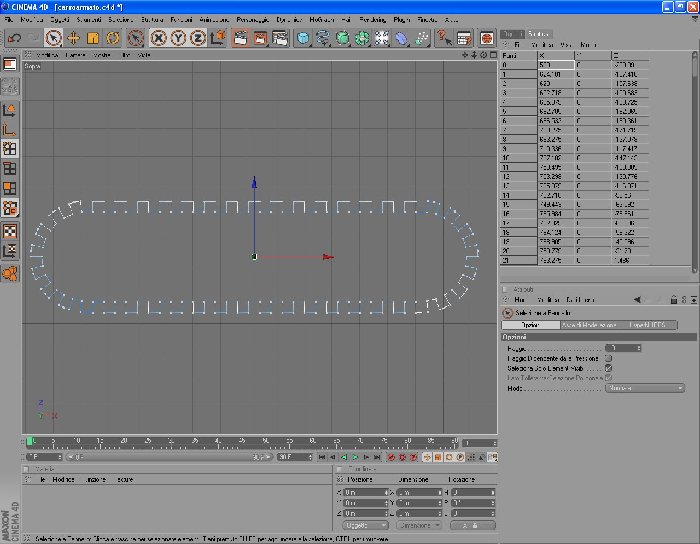
Task: Click the timeline preview range slider
Action: tap(170, 457)
